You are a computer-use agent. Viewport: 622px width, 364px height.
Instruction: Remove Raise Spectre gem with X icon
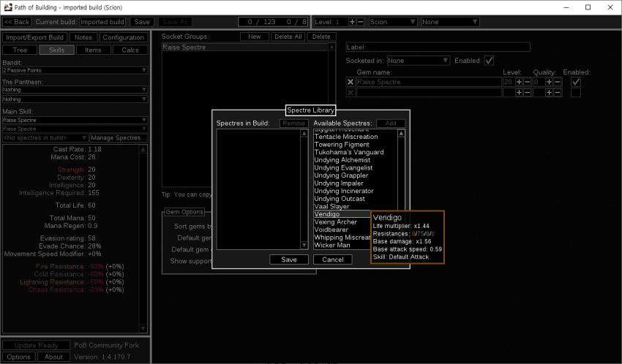(351, 82)
